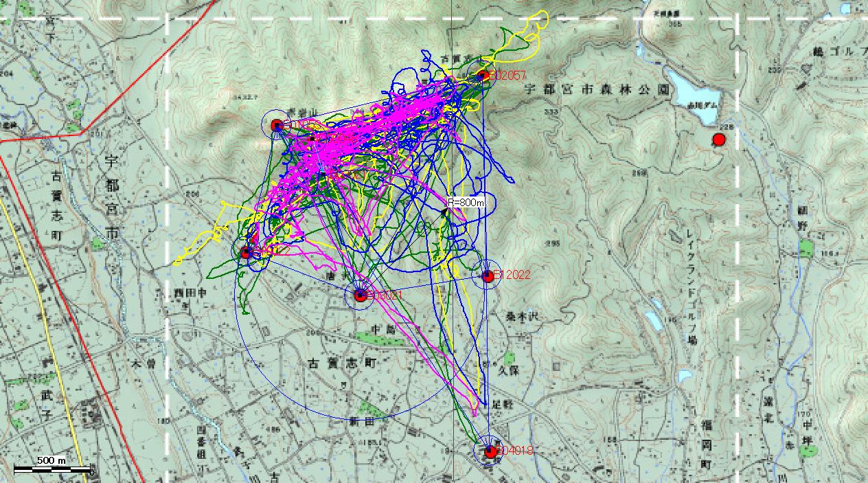Select the B12022 turnpoint marker

pyautogui.click(x=488, y=276)
